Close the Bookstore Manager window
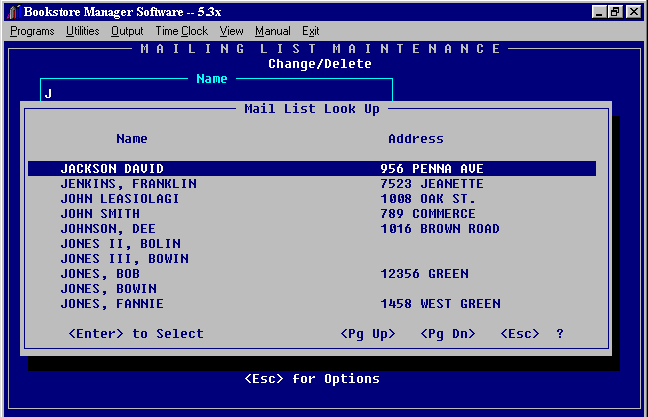 point(633,12)
